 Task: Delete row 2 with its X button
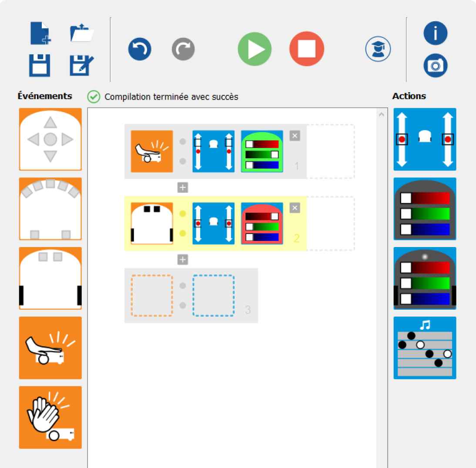coord(295,208)
